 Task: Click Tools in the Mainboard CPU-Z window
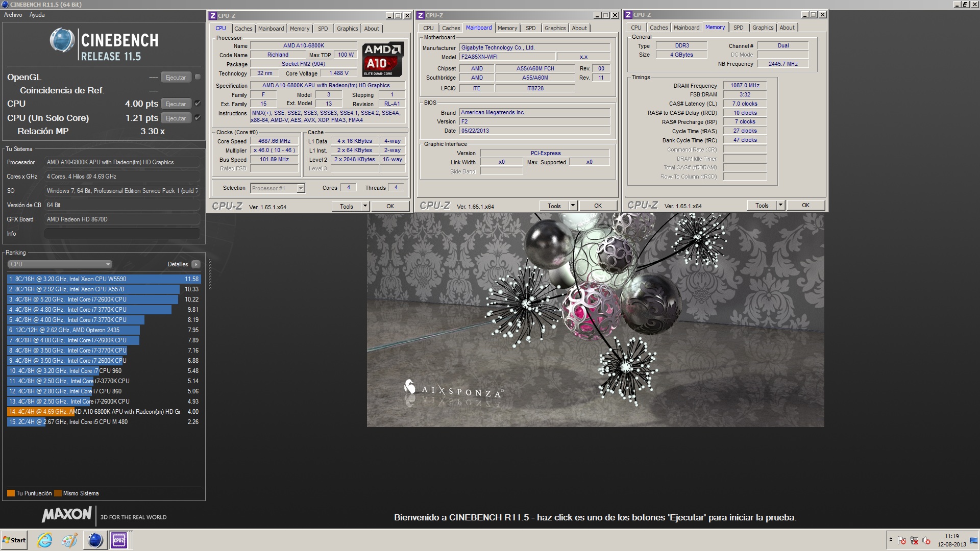click(x=554, y=206)
